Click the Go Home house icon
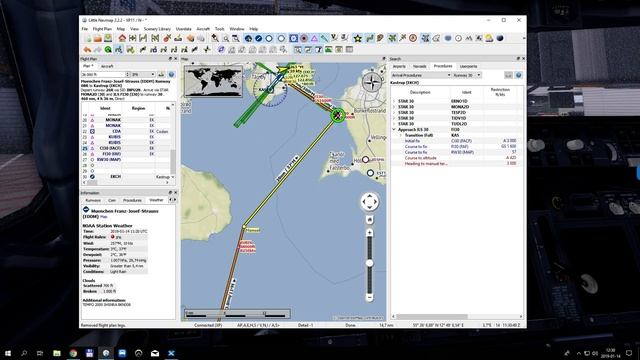Screen dimensions: 640x360 click(122, 38)
